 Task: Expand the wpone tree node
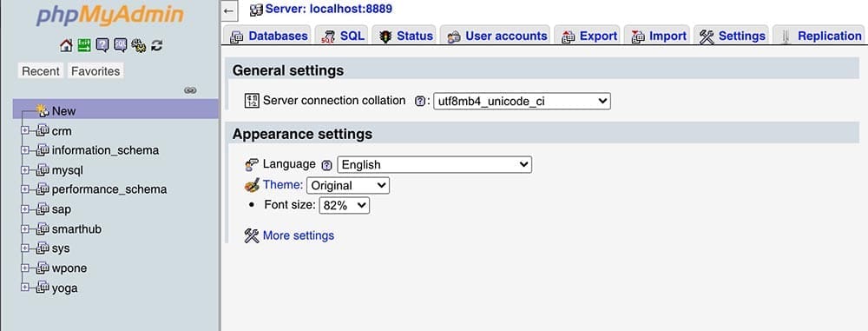25,268
